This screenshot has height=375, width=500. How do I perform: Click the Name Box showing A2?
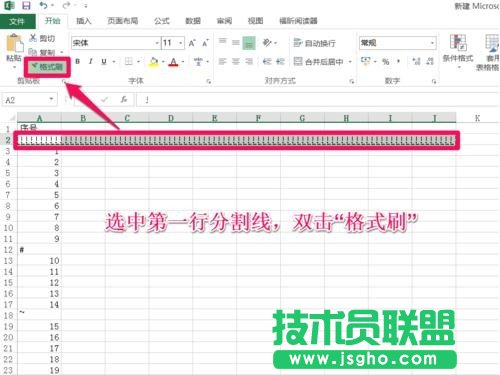coord(29,100)
